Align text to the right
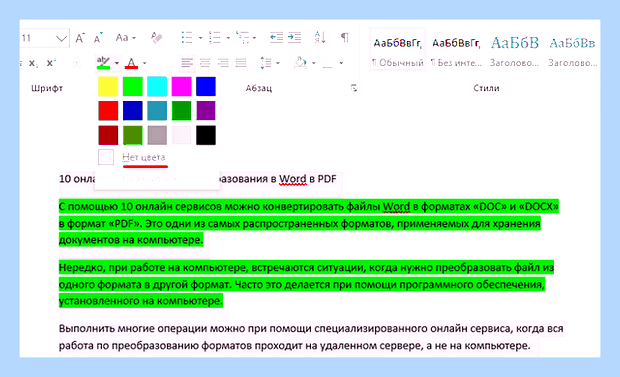The height and width of the screenshot is (377, 620). coord(223,63)
